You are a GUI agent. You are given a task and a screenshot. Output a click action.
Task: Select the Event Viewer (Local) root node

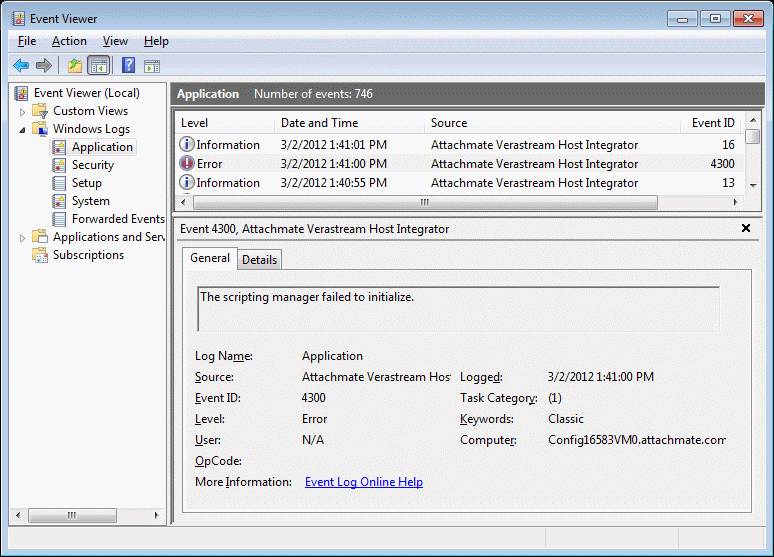pyautogui.click(x=86, y=93)
